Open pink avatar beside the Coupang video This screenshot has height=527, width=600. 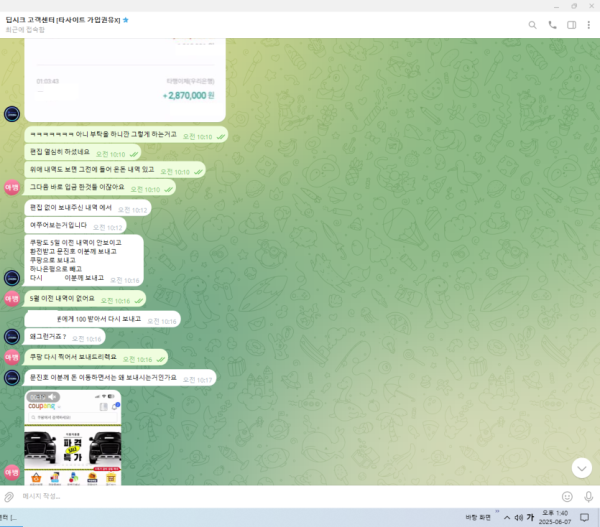(x=12, y=473)
